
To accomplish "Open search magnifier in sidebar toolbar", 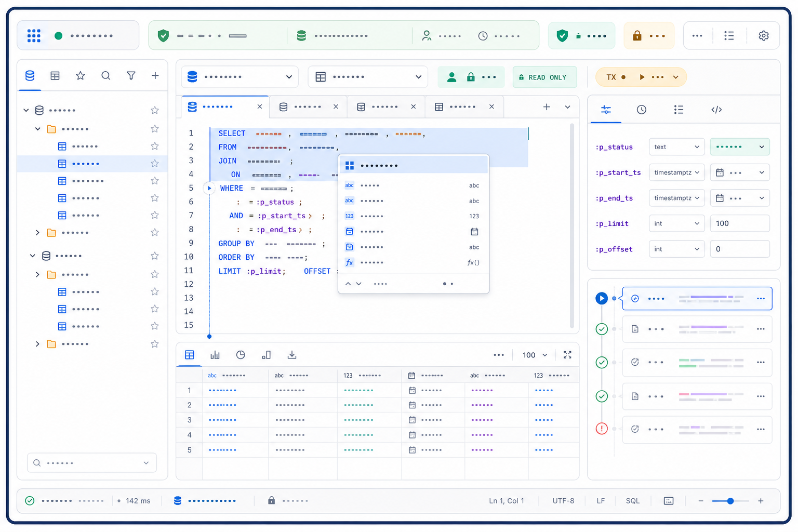I will 105,76.
